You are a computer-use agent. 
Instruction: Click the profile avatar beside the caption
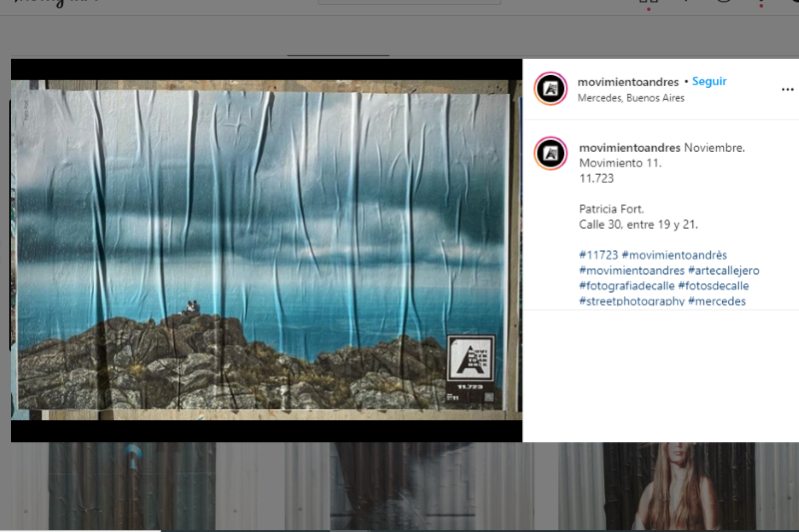pos(550,153)
